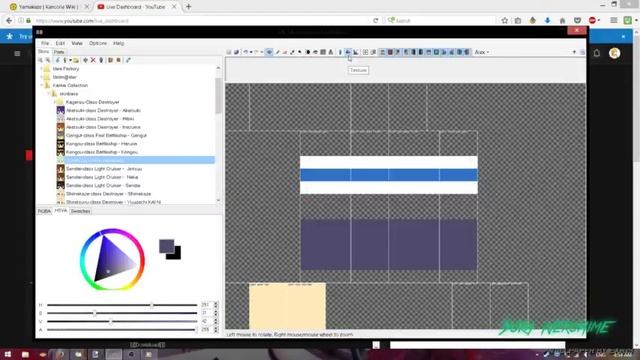Select Kongou-class Battleship - Kongou skin
This screenshot has width=640, height=360.
pyautogui.click(x=102, y=152)
